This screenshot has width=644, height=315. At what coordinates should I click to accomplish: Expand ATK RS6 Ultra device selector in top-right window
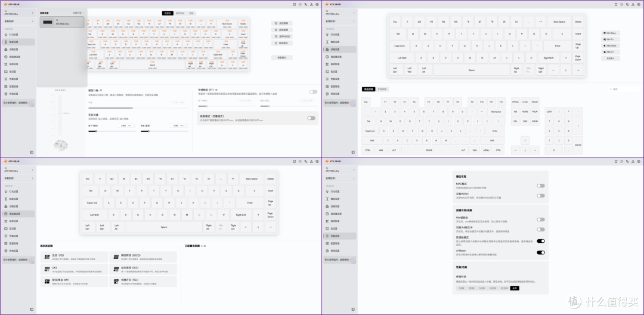pos(340,13)
